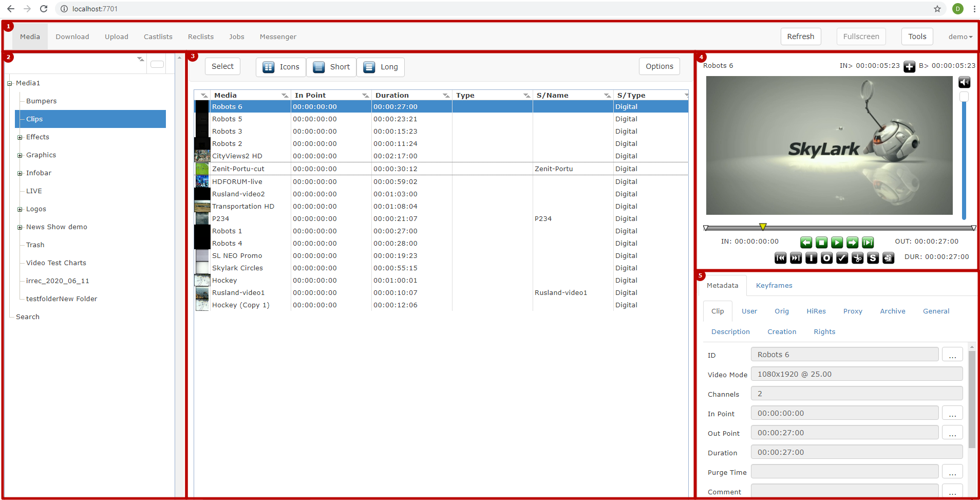Mark Out point with the O icon
Viewport: 980px width, 500px height.
pyautogui.click(x=826, y=258)
